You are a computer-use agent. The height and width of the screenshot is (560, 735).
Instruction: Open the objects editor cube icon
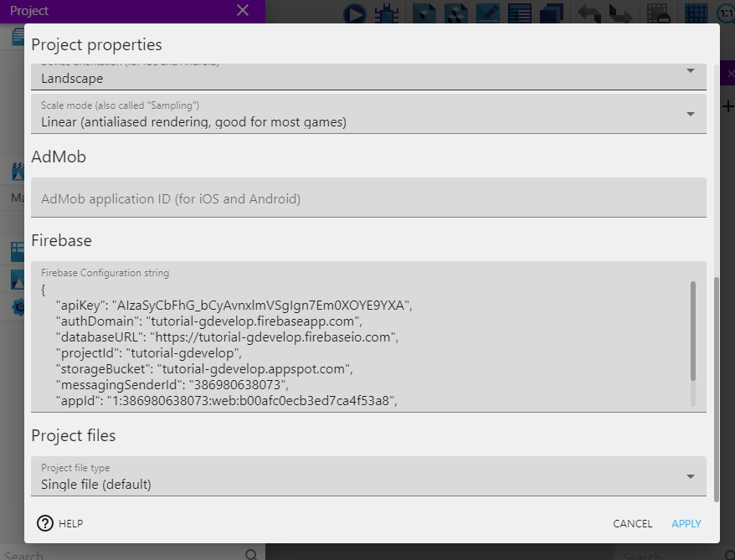[426, 13]
